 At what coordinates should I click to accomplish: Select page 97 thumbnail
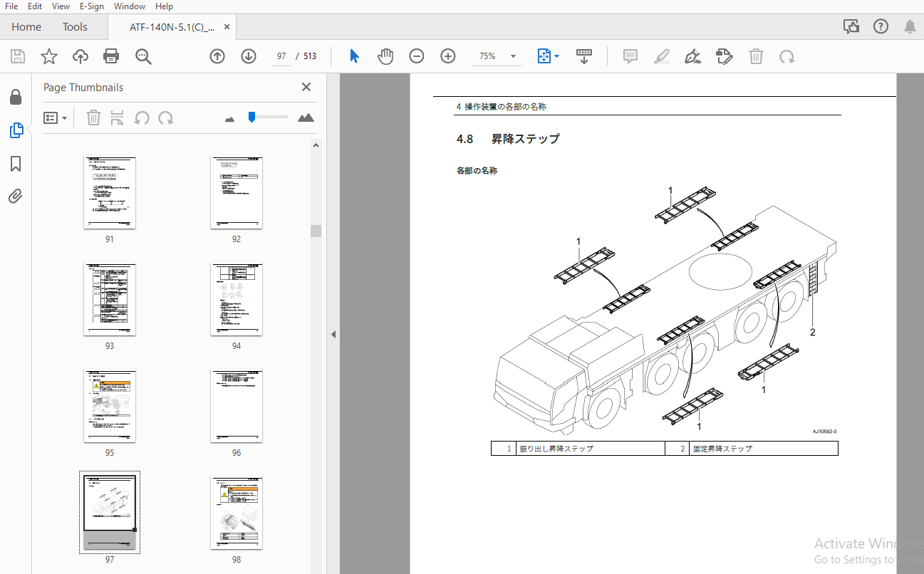click(x=110, y=513)
